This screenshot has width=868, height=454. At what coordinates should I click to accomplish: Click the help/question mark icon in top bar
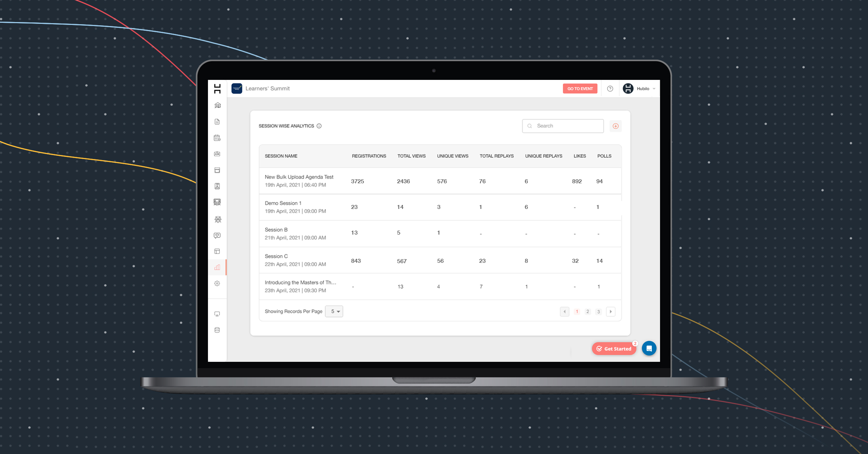point(610,88)
